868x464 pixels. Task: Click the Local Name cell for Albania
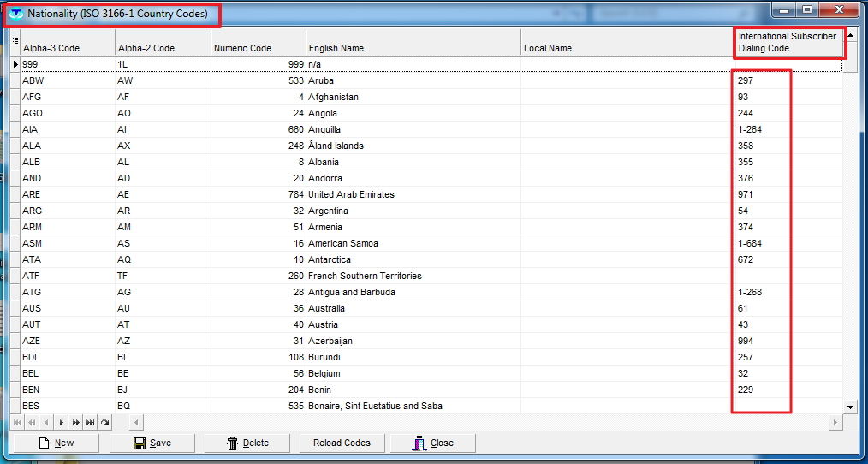coord(626,162)
